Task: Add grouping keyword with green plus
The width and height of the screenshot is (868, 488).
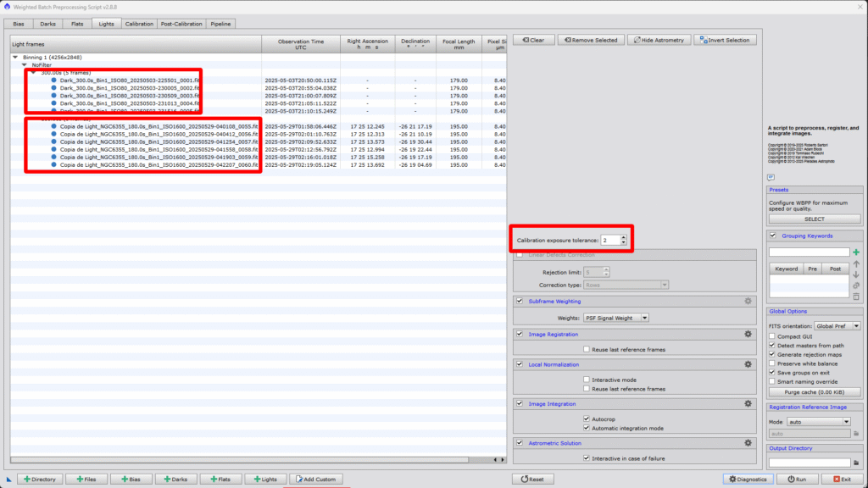Action: coord(856,252)
